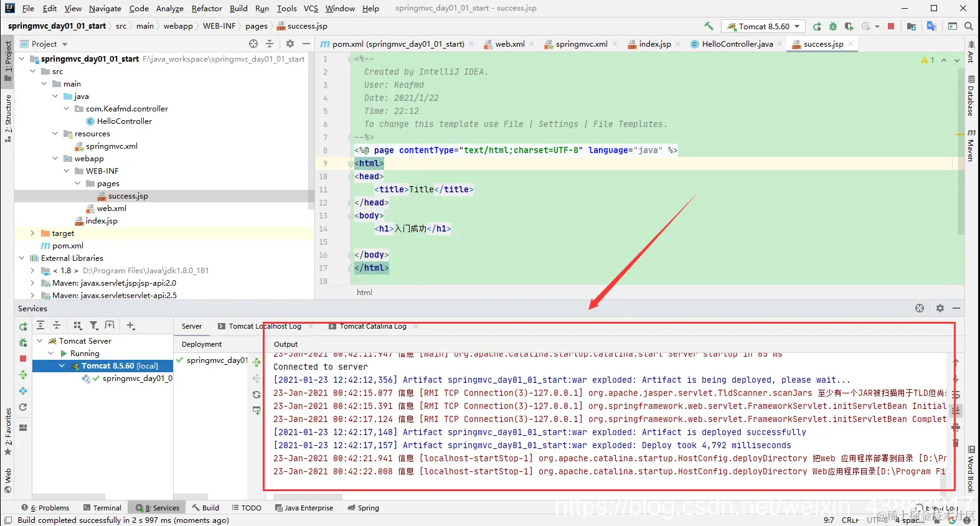The width and height of the screenshot is (980, 526).
Task: Open the Spring tool window button
Action: coord(364,508)
